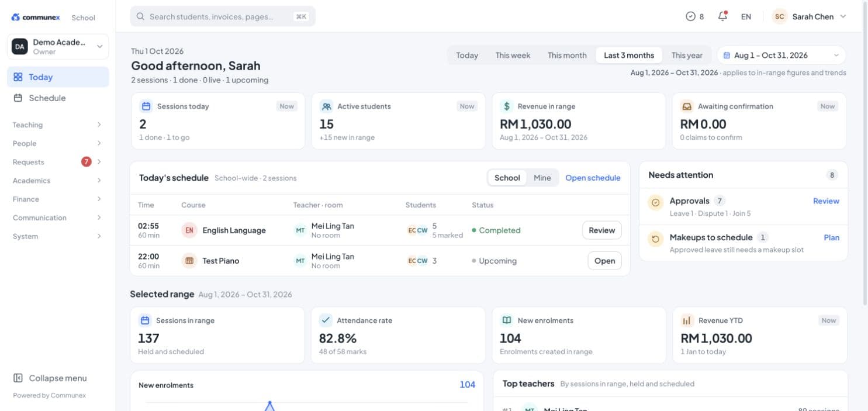
Task: Expand the Communication sidebar section
Action: point(58,217)
